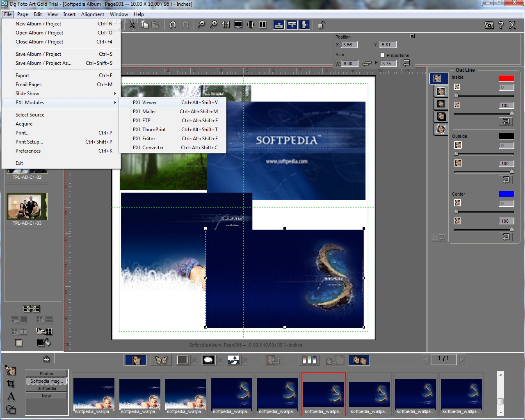The image size is (525, 420).
Task: Click the swap width and height arrows icon
Action: (x=367, y=63)
